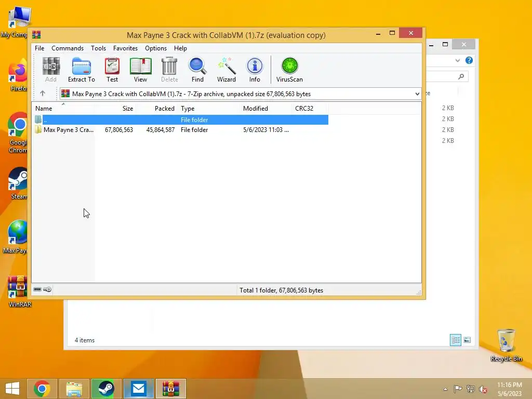Viewport: 532px width, 399px height.
Task: Click the WinRAR title bar icon
Action: point(36,35)
